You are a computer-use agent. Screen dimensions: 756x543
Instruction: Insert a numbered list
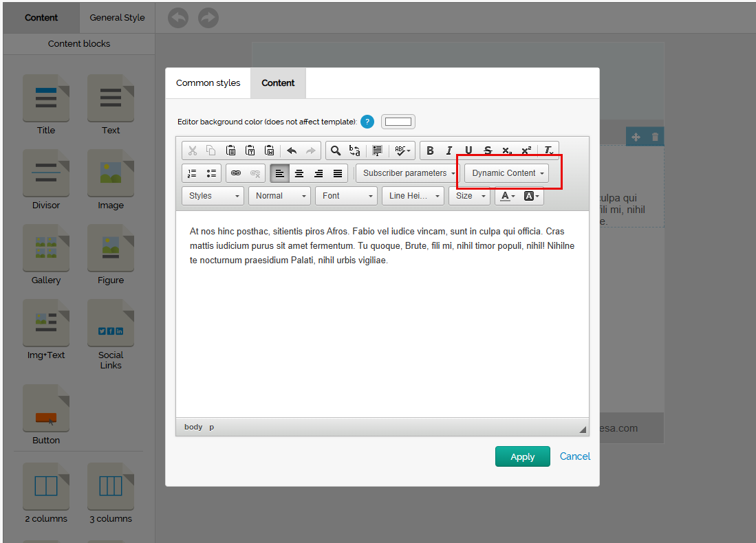click(192, 173)
